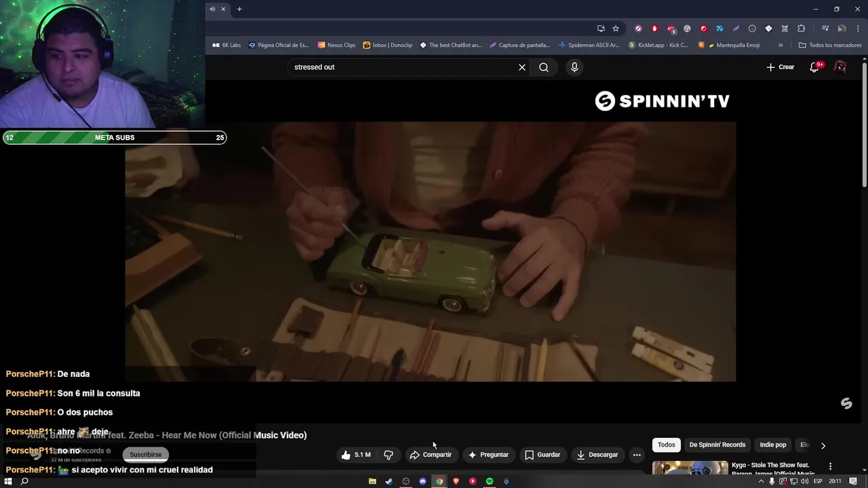Switch to Chrome in the taskbar
868x488 pixels.
pyautogui.click(x=439, y=481)
